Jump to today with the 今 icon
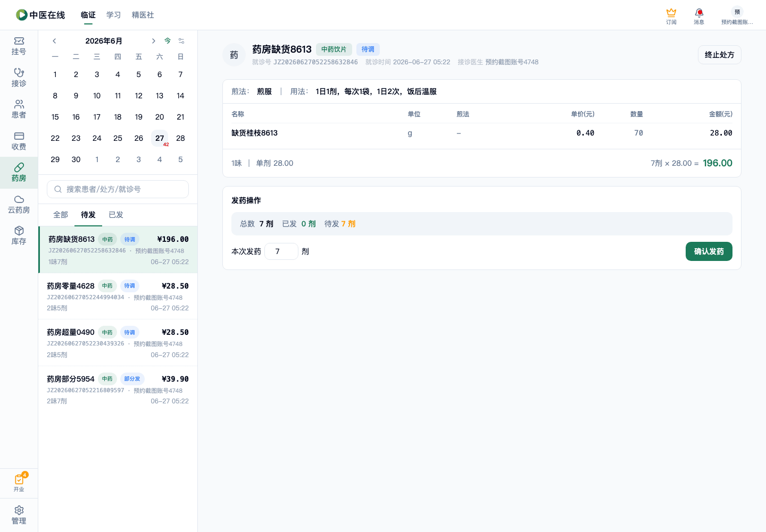This screenshot has width=766, height=532. 168,41
